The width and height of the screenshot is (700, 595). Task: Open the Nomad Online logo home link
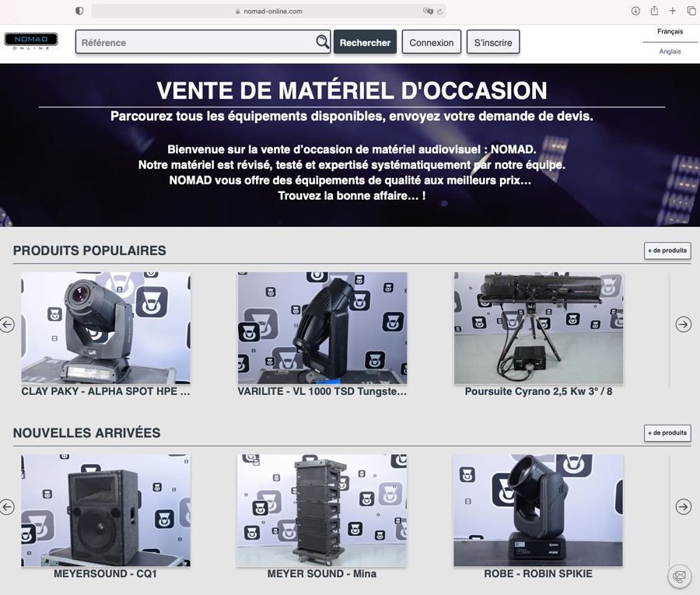coord(31,41)
